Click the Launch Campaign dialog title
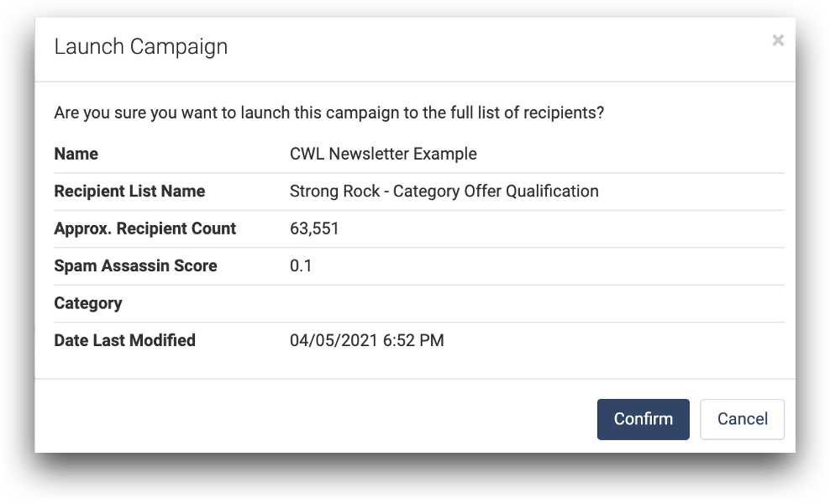The width and height of the screenshot is (830, 504). [141, 47]
